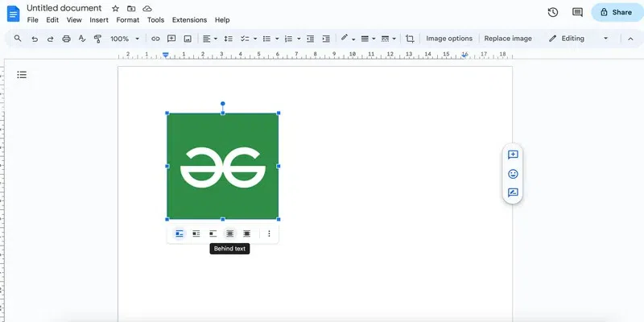Open the Border dash dropdown
This screenshot has height=322, width=644.
[388, 39]
